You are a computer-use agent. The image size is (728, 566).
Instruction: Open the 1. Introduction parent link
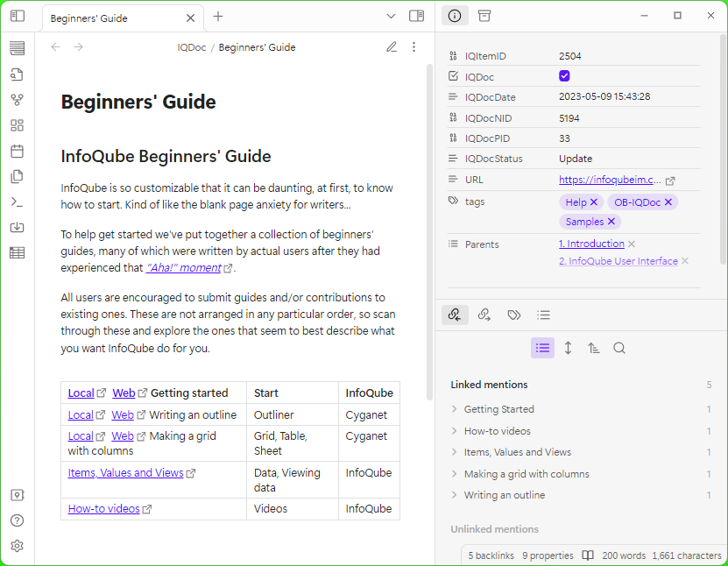(x=591, y=244)
